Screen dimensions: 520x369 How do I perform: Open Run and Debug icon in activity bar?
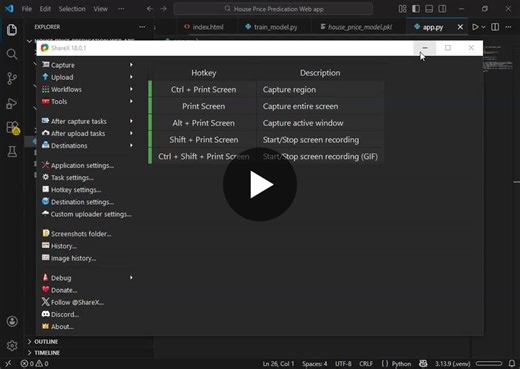pyautogui.click(x=12, y=103)
